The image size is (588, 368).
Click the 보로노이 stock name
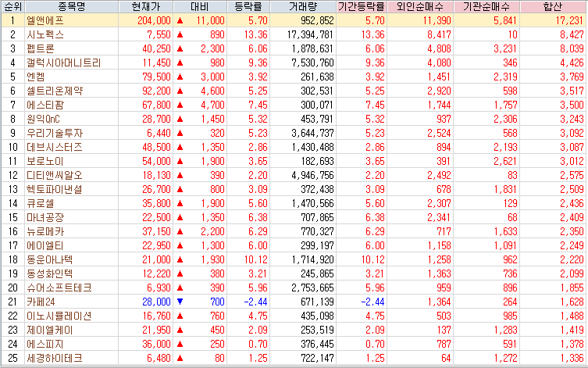coord(45,161)
